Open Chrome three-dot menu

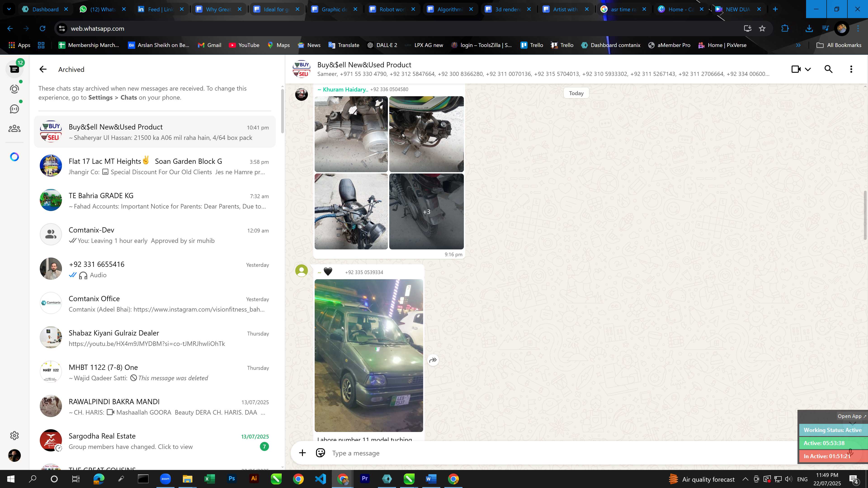click(858, 29)
